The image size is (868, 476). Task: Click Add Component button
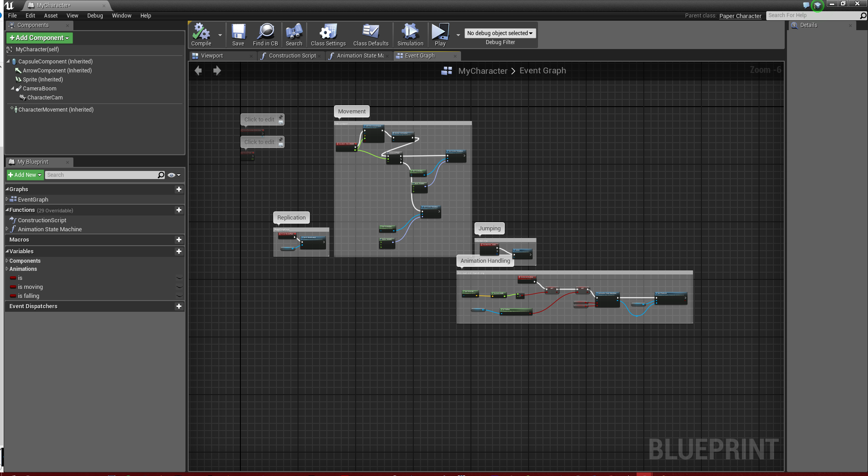(x=39, y=38)
